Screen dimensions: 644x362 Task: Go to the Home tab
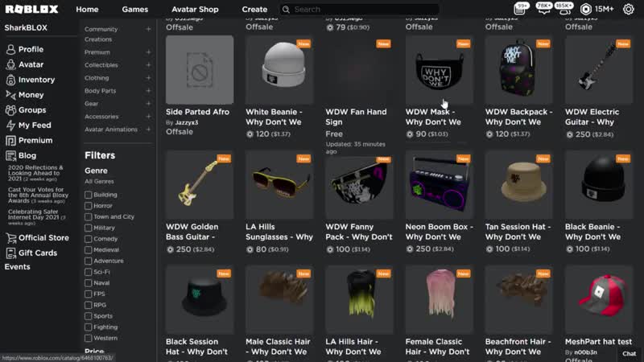coord(87,9)
